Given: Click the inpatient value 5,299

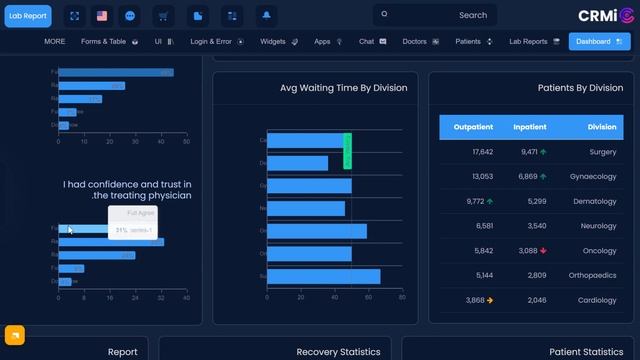Looking at the screenshot, I should [537, 201].
